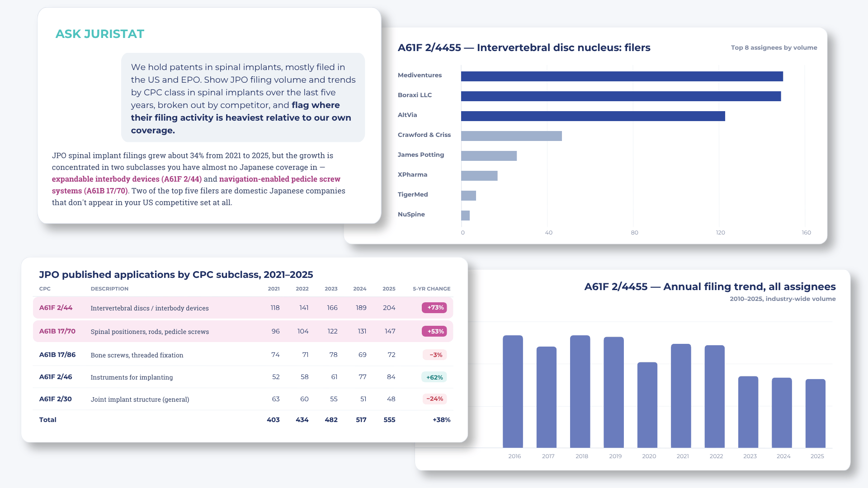The image size is (868, 488).
Task: Select the Boraxi LLC bar
Action: [x=621, y=96]
